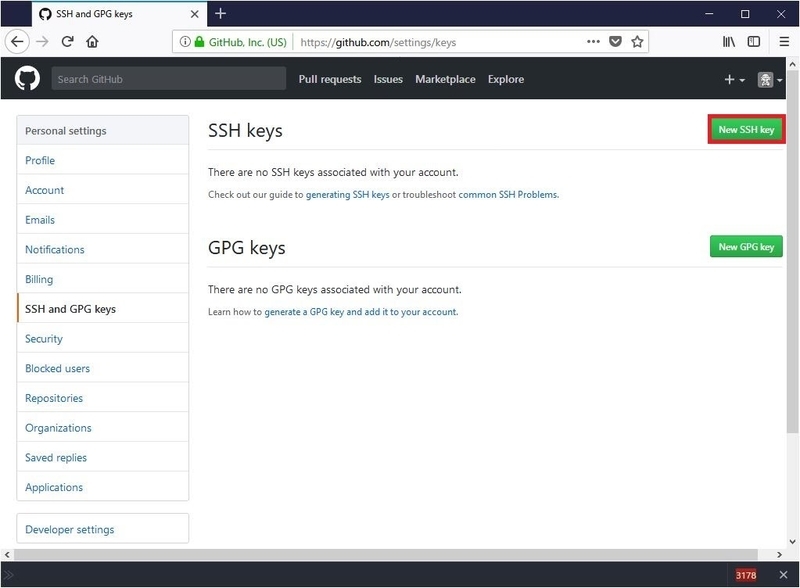
Task: Reload the page with the refresh icon
Action: coord(68,42)
